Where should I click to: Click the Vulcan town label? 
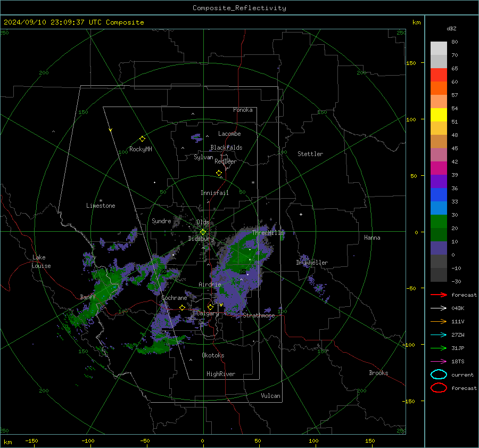point(271,396)
